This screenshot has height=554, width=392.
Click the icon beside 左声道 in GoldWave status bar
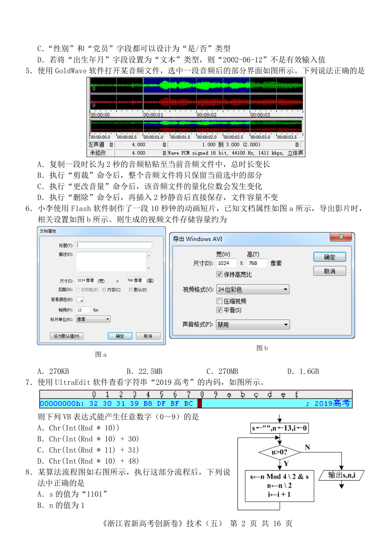point(111,145)
